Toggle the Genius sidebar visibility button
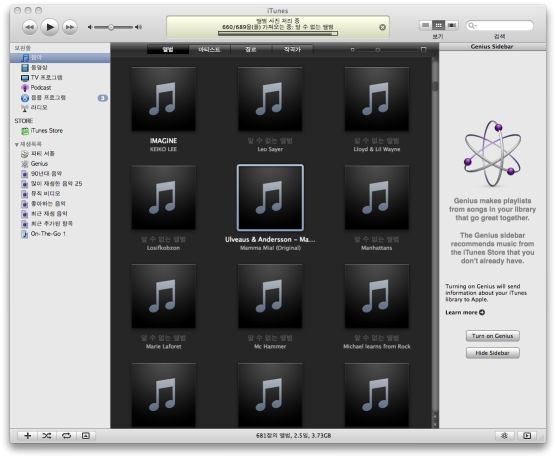Screen dimensions: 556x458 coord(527,436)
